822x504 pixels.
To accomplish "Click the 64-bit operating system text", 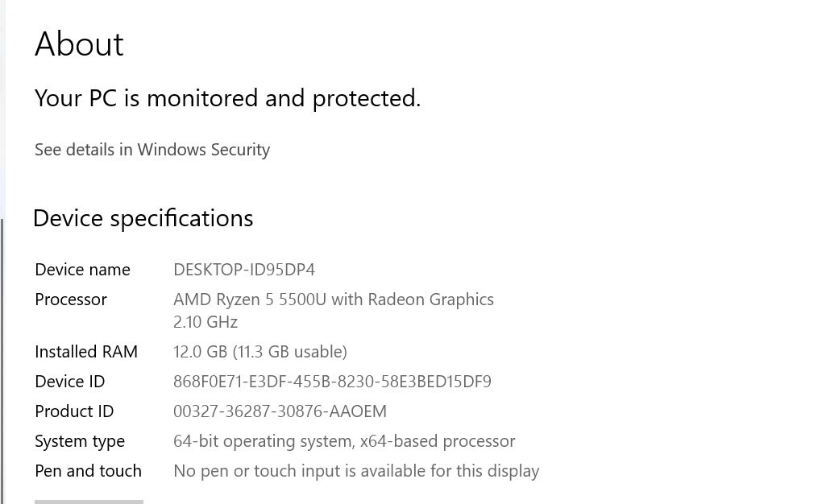I will (x=344, y=441).
